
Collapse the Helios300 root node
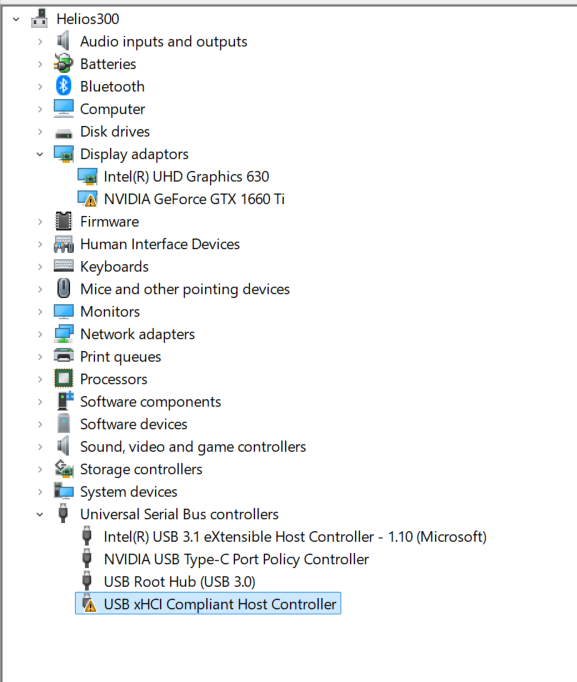(16, 19)
